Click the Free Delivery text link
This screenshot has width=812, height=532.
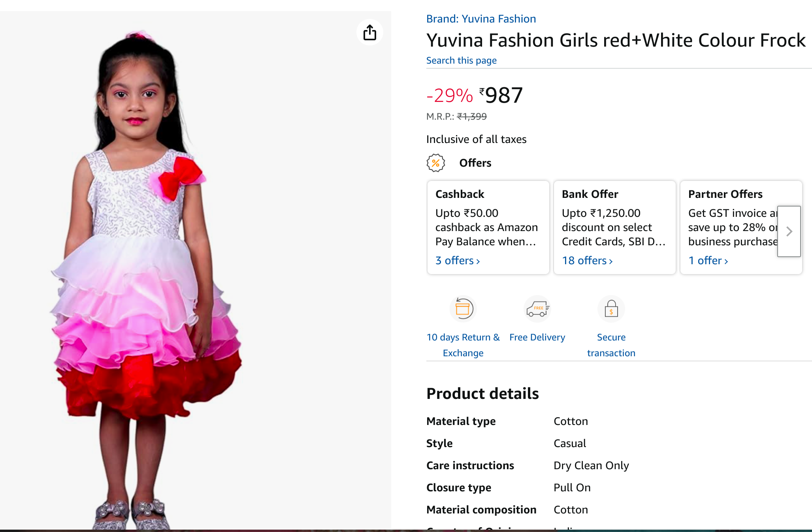(x=537, y=337)
